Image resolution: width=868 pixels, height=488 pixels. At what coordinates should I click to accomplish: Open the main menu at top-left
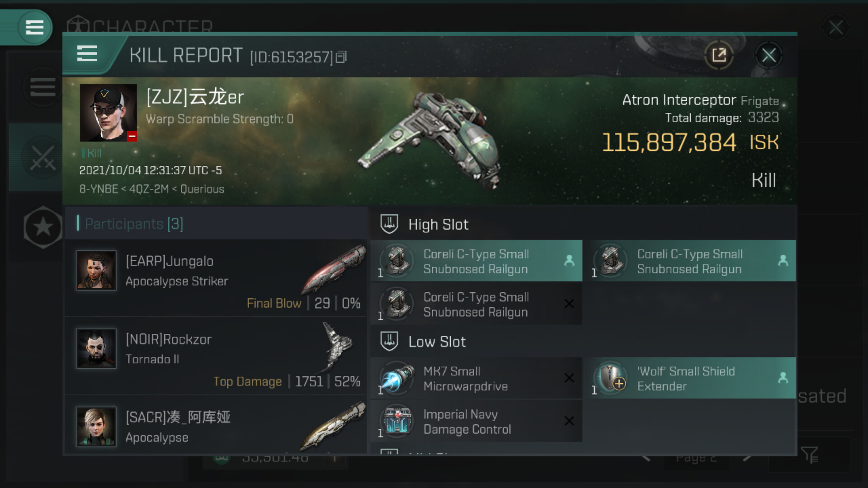(34, 27)
